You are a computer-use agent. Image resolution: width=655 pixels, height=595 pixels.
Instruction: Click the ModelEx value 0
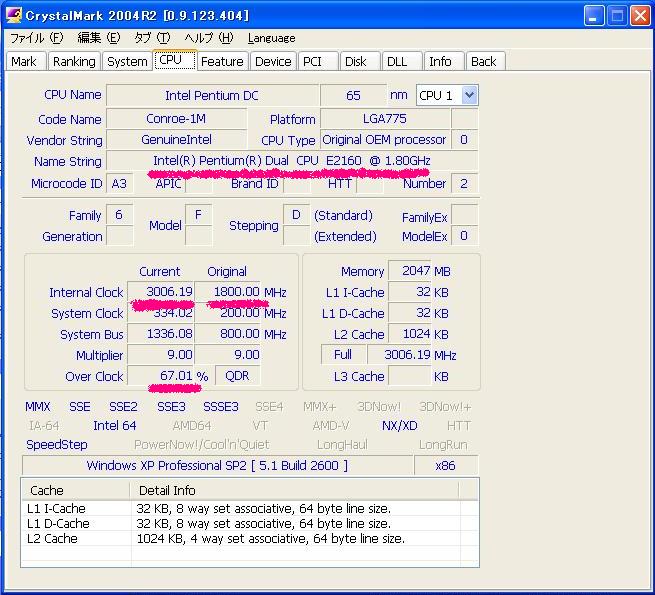point(464,236)
